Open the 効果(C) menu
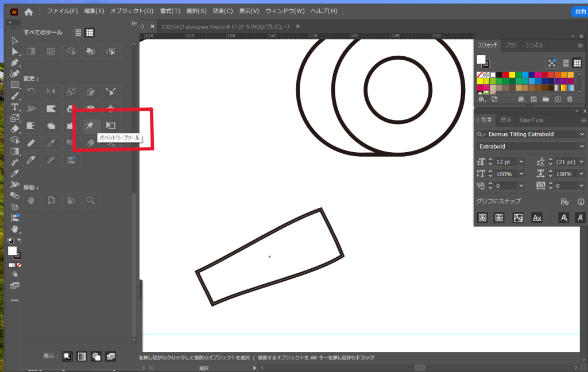The image size is (588, 372). (x=222, y=11)
